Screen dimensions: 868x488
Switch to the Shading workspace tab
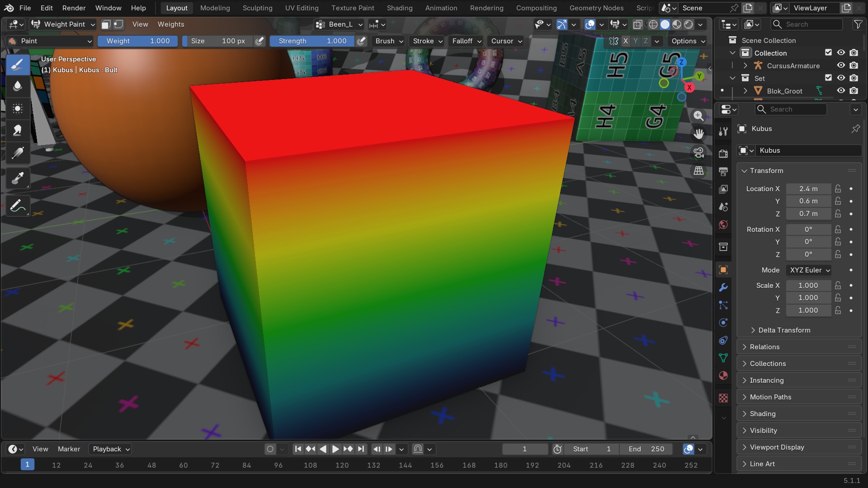[400, 8]
